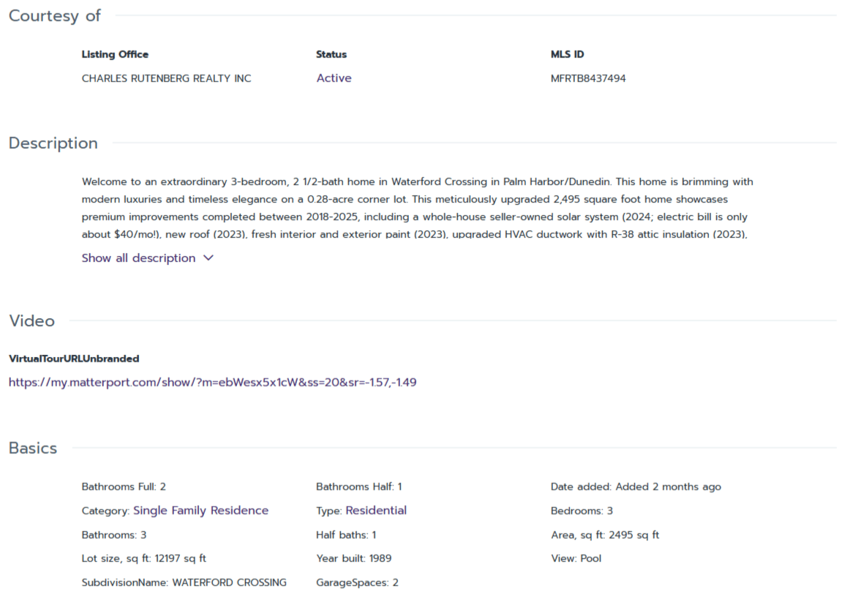
Task: Click the Lot size 12197 sq ft entry
Action: tap(144, 558)
